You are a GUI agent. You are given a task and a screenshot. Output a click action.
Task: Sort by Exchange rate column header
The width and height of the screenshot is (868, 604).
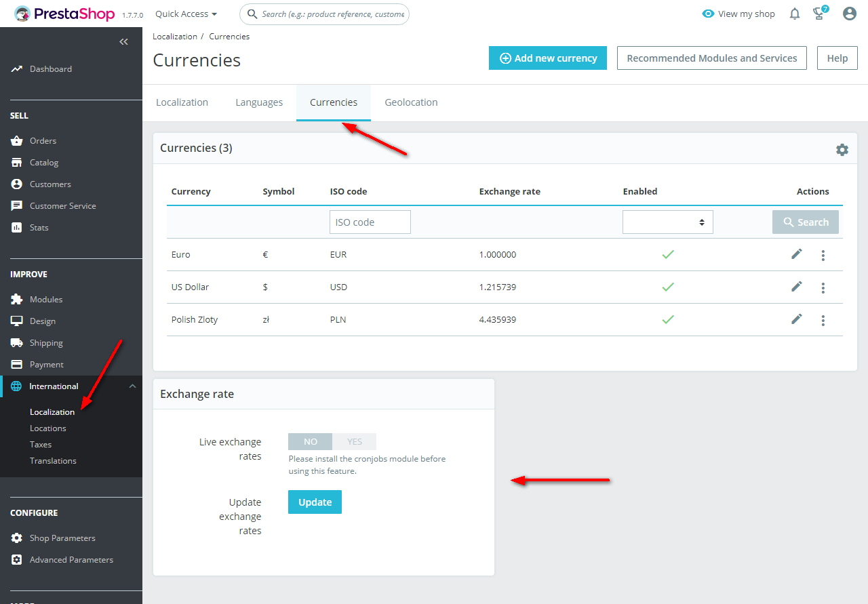coord(510,191)
